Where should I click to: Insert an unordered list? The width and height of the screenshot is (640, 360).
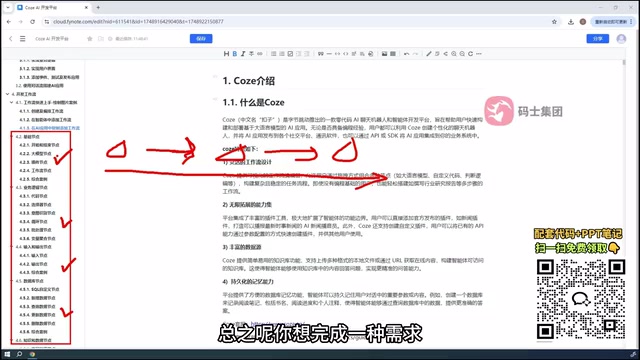[273, 54]
